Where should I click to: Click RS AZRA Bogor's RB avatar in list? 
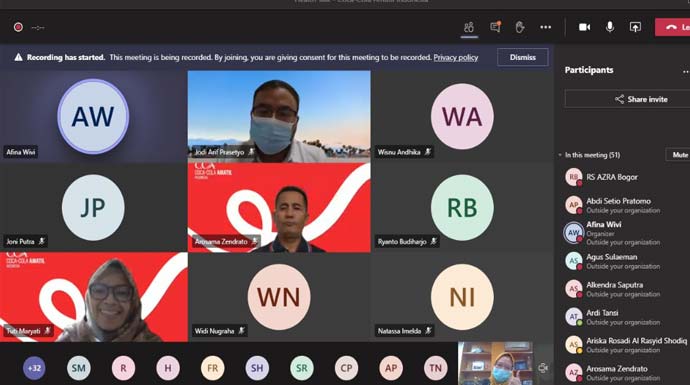pos(573,177)
